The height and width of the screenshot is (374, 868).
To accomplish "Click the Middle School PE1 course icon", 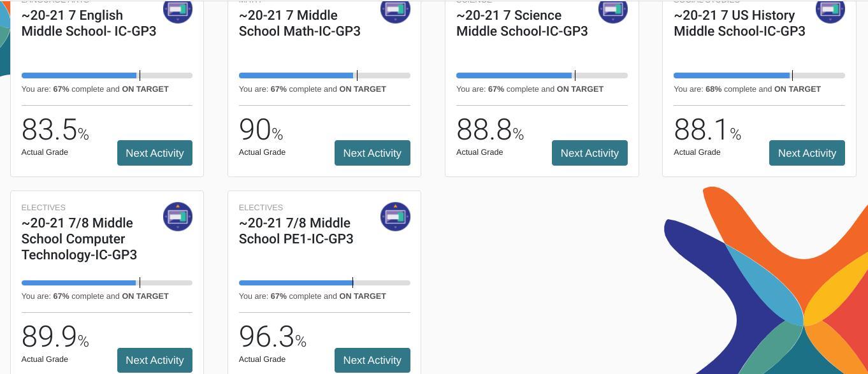I will point(395,217).
